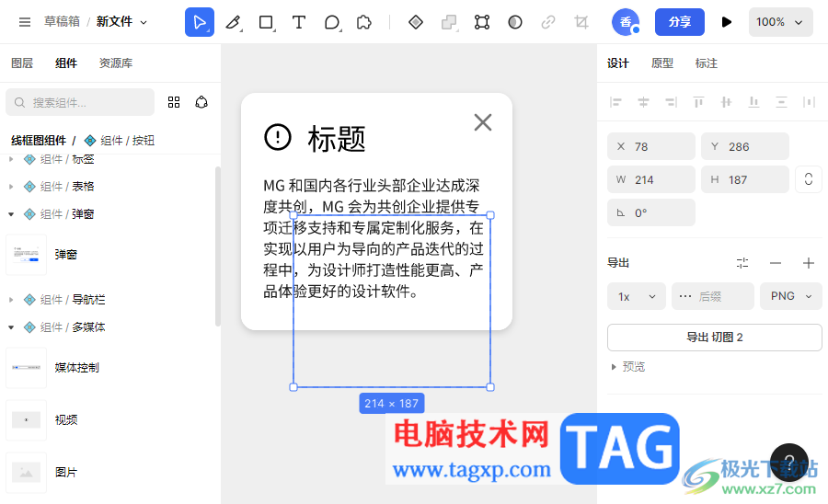The image size is (828, 504).
Task: Click the distribute vertically icon
Action: click(781, 102)
